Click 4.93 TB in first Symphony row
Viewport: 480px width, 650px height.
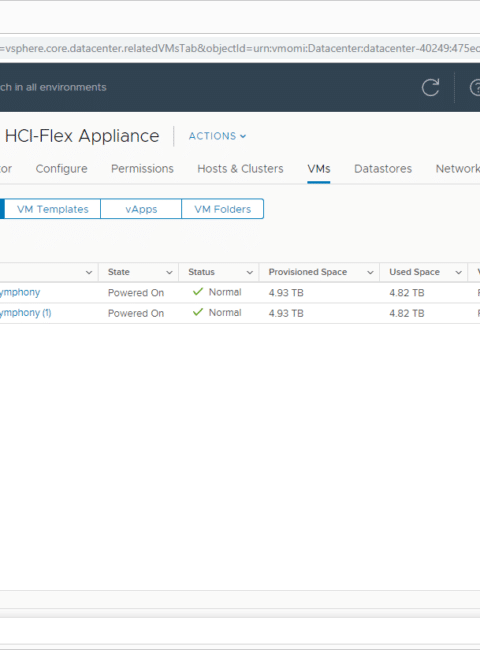tap(286, 293)
